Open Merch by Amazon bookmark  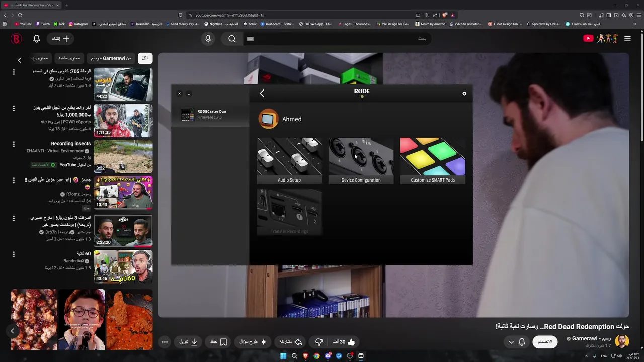coord(430,24)
